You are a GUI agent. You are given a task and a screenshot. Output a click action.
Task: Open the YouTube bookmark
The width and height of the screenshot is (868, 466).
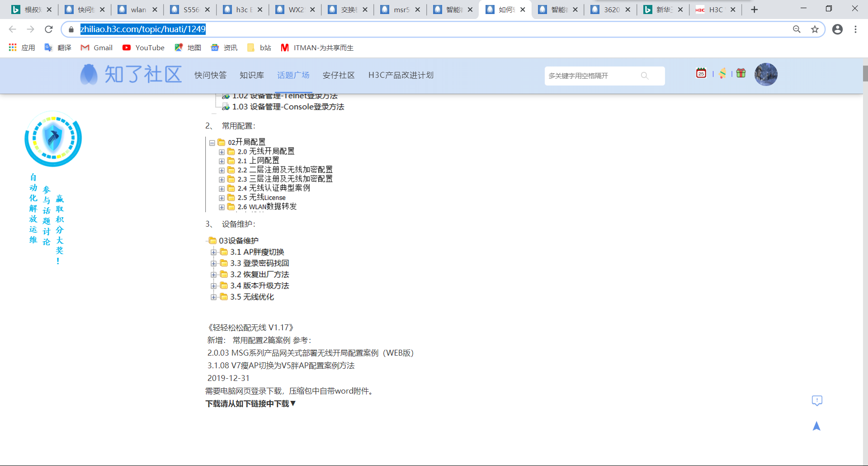143,48
